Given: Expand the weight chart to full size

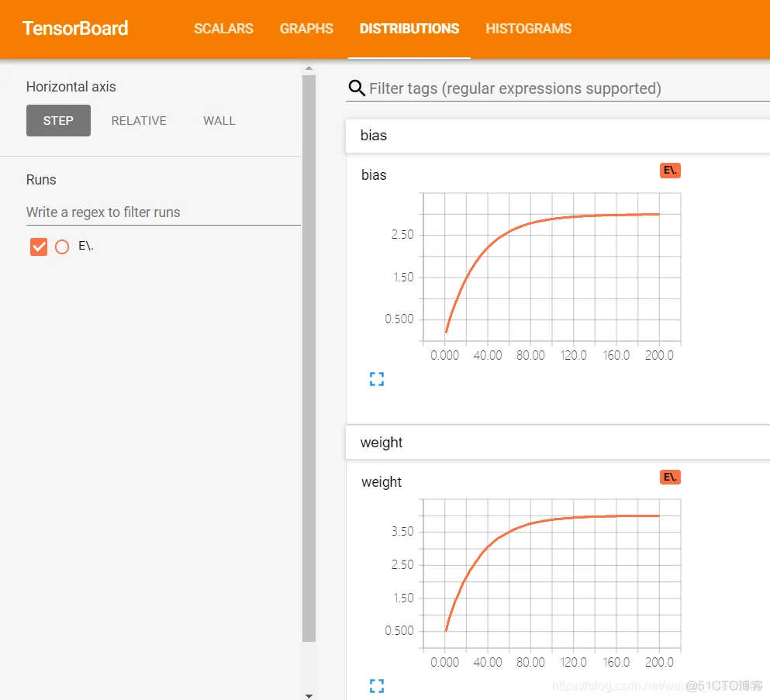Looking at the screenshot, I should (x=377, y=686).
